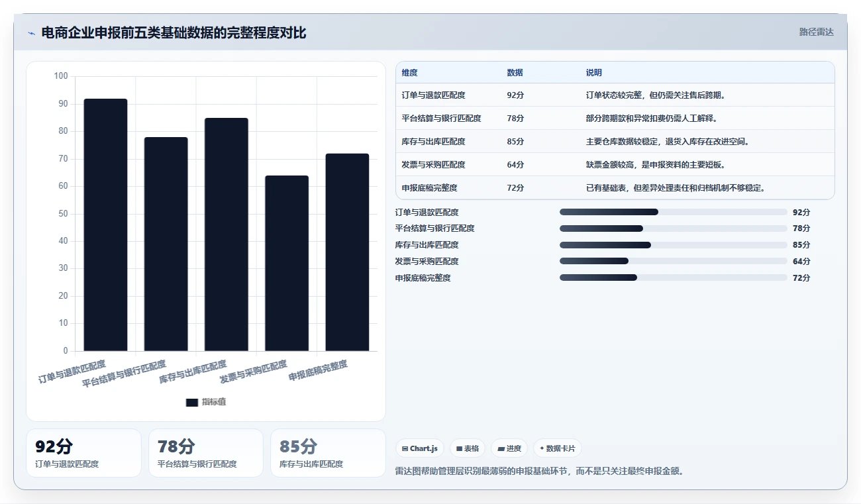
Task: Click the 表格 chip
Action: click(x=468, y=448)
